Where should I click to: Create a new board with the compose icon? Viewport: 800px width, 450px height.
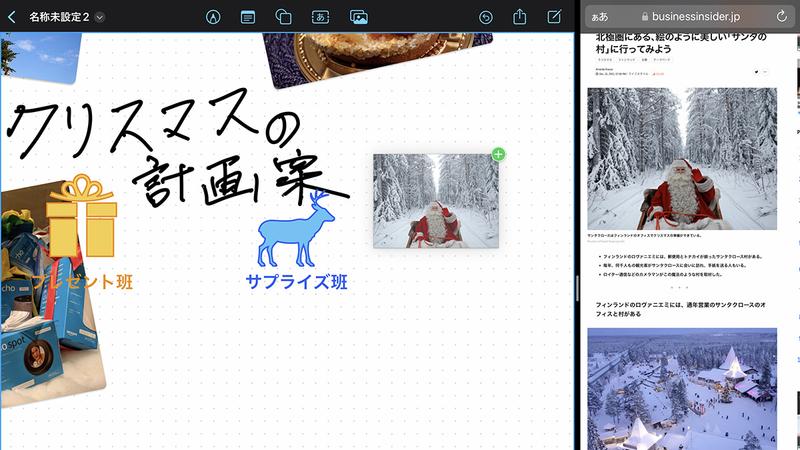(x=554, y=17)
